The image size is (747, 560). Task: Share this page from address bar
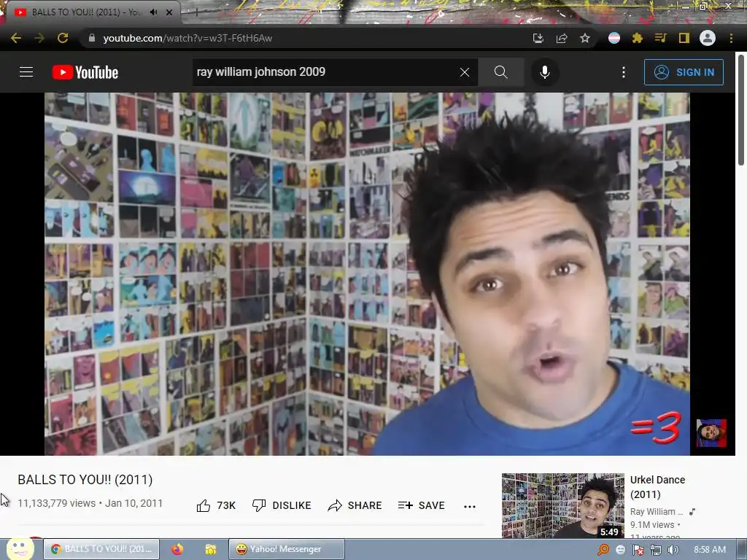click(x=562, y=38)
